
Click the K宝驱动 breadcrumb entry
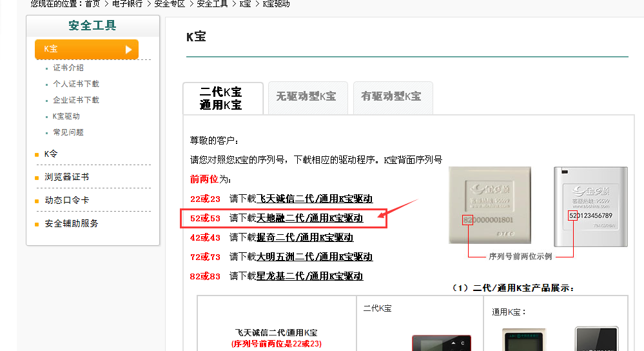(x=276, y=4)
